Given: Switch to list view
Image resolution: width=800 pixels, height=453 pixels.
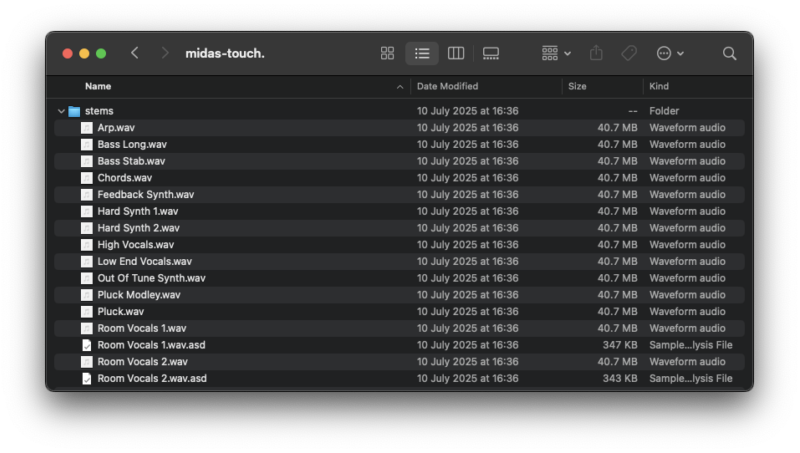Looking at the screenshot, I should (422, 53).
